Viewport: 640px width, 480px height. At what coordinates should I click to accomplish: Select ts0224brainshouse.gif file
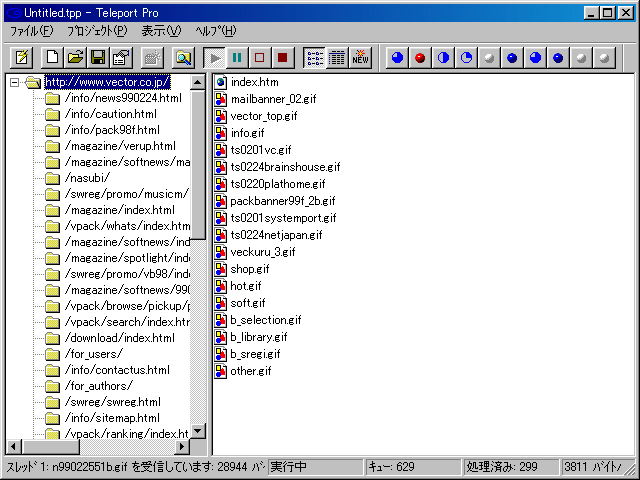click(285, 167)
